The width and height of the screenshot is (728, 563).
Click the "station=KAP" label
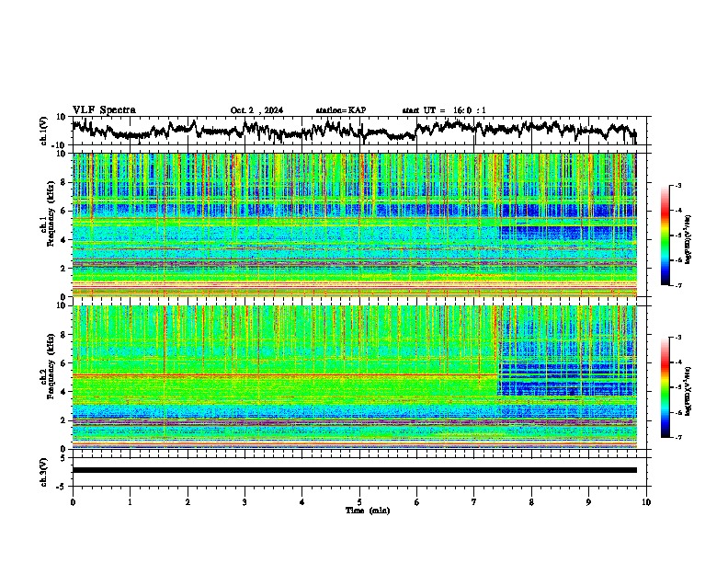(x=341, y=110)
